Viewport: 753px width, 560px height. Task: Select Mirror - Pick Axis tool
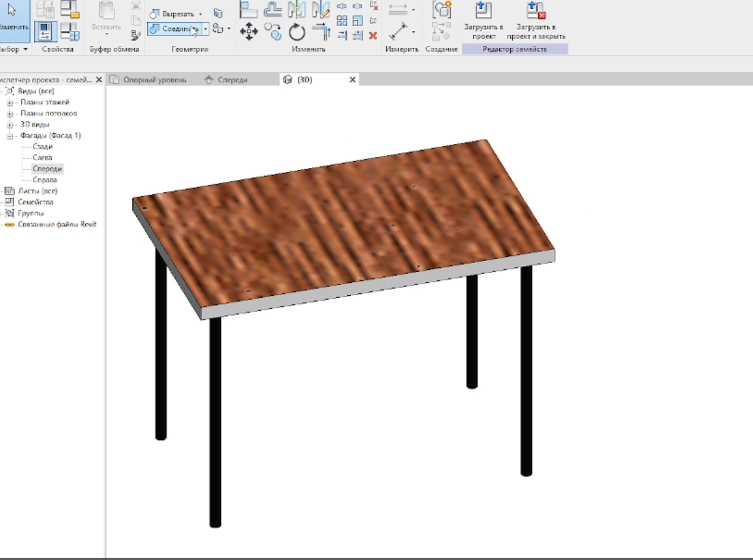(297, 10)
